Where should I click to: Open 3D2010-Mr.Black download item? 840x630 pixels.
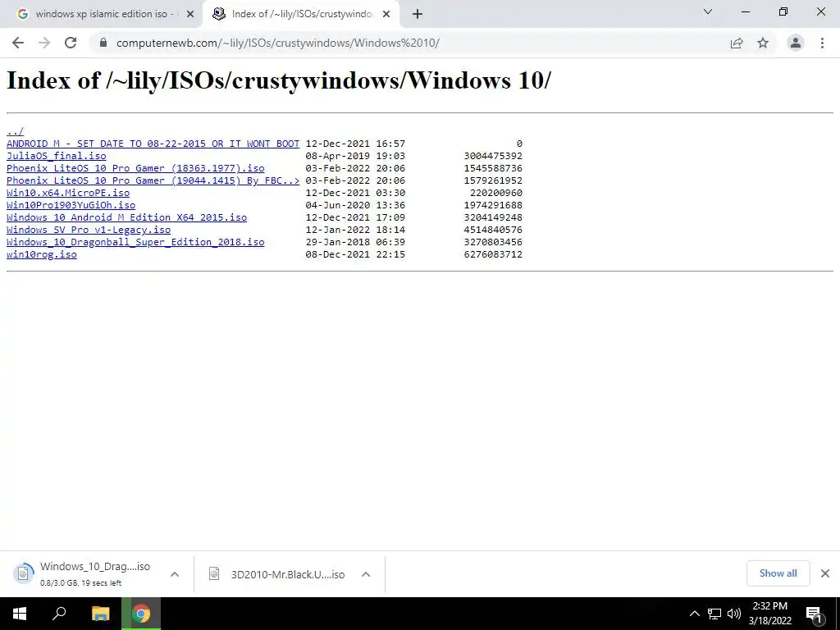(x=277, y=574)
